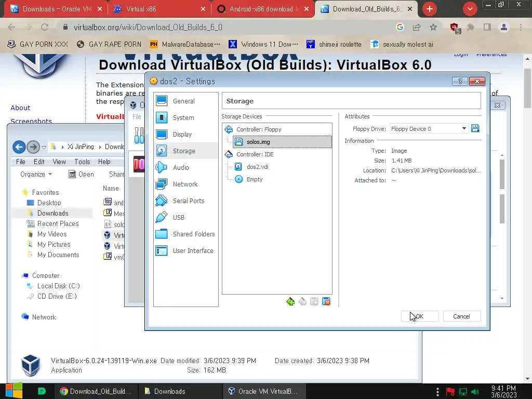The height and width of the screenshot is (399, 532).
Task: Switch to Android-x86 download tab
Action: click(263, 9)
